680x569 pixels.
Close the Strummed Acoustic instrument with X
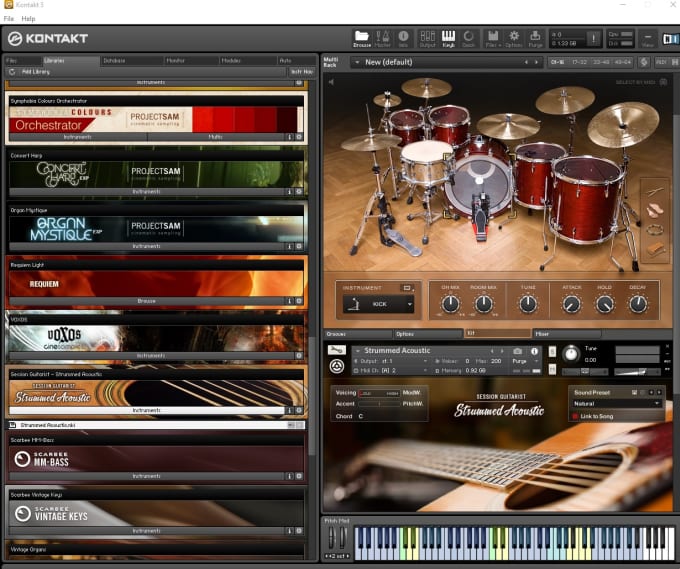[x=667, y=347]
